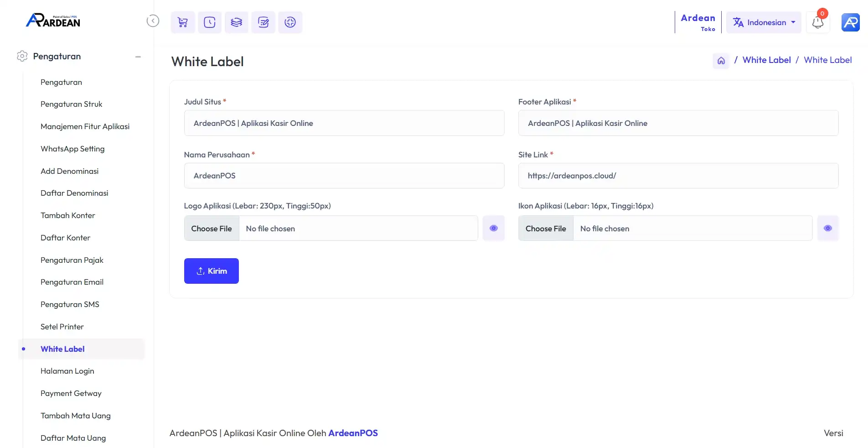Focus the Nama Perusahaan input field

point(344,176)
